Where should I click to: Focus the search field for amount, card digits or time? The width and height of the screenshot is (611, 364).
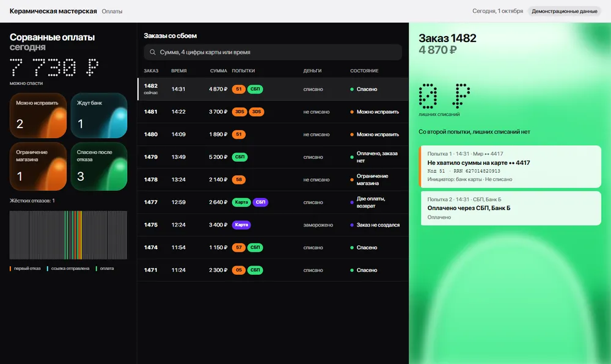click(273, 52)
